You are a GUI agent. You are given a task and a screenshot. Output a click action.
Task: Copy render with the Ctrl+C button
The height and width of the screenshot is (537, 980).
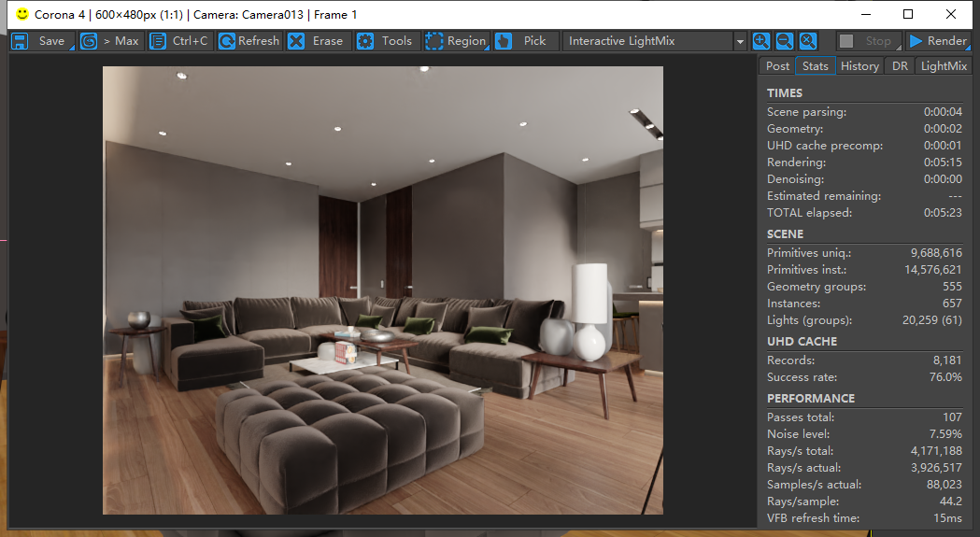coord(179,41)
